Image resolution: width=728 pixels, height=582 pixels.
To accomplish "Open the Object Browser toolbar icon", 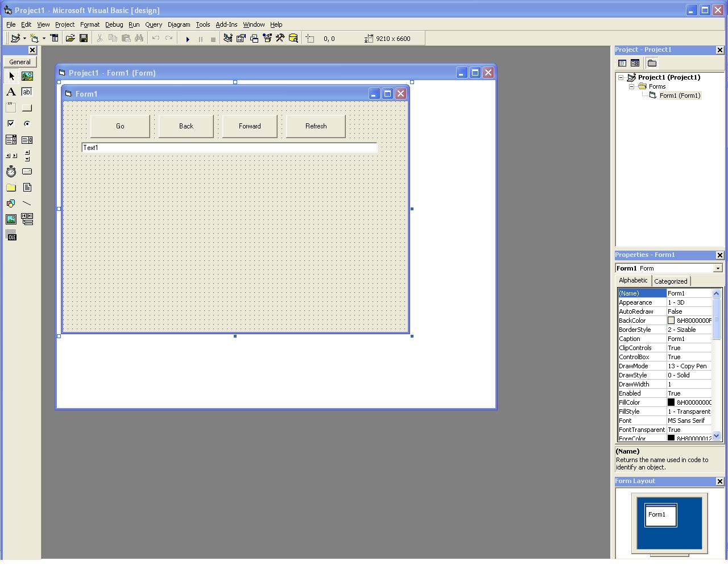I will click(267, 39).
